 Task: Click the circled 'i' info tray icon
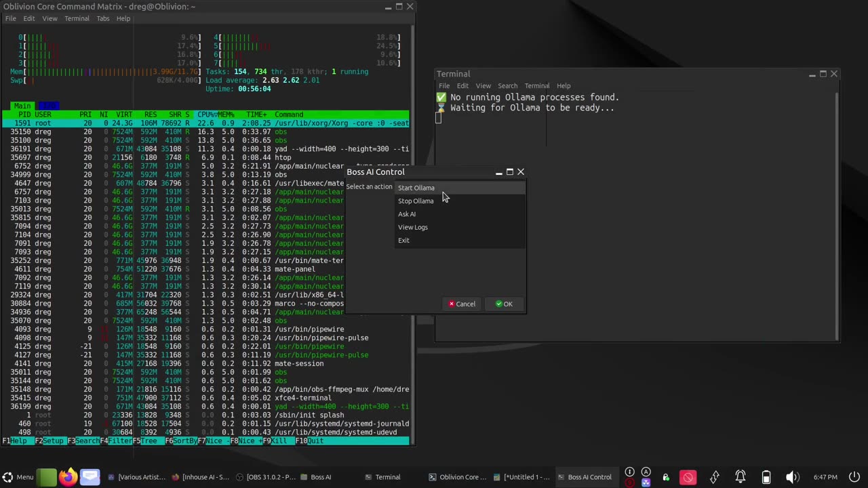630,472
